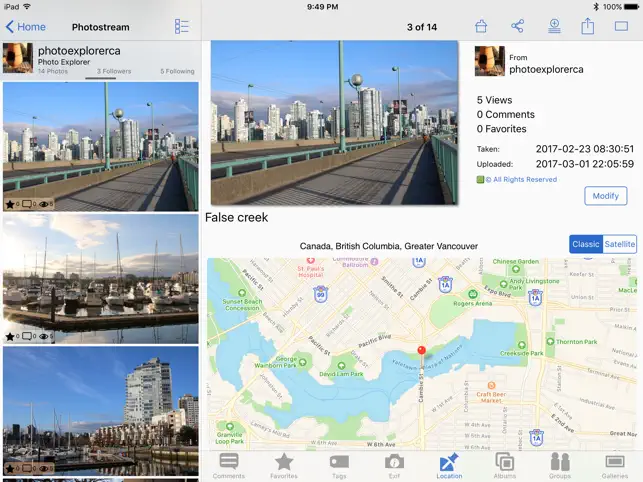The height and width of the screenshot is (482, 643).
Task: Select the marina sailboats thumbnail
Action: tap(100, 279)
